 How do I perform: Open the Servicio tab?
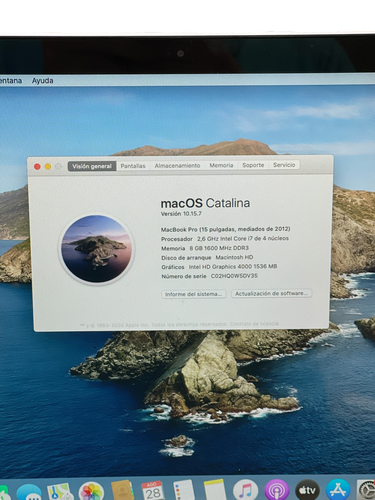click(284, 165)
